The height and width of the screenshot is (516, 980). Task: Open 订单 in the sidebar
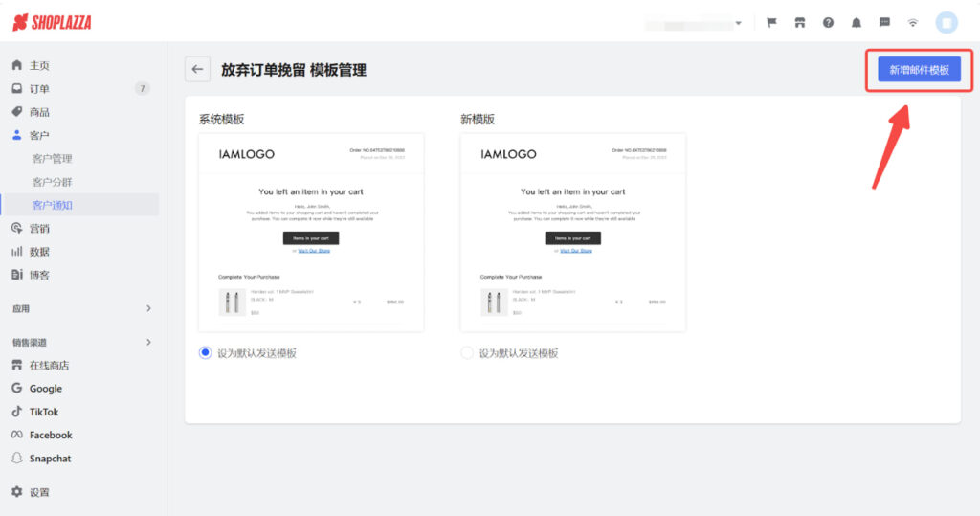[x=39, y=88]
